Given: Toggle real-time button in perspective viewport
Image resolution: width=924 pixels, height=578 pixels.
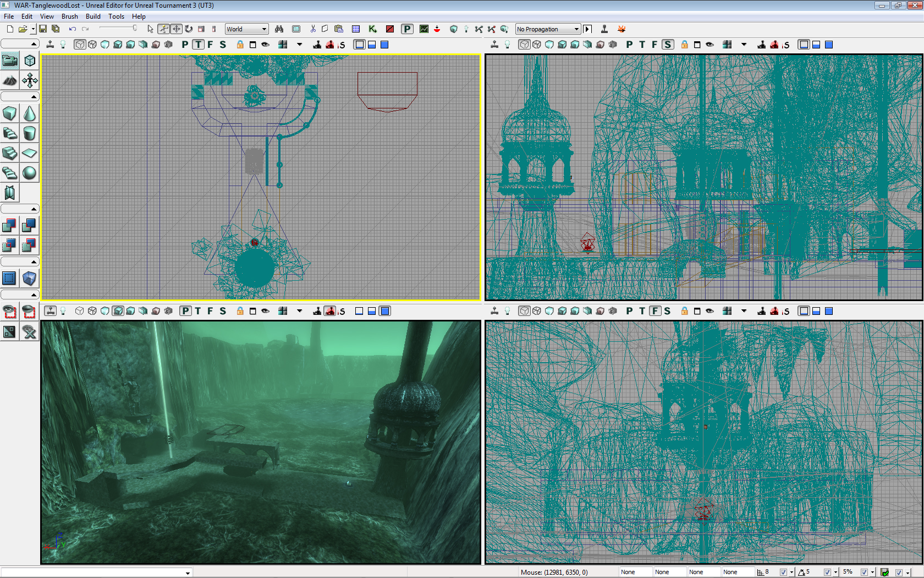Looking at the screenshot, I should 50,311.
